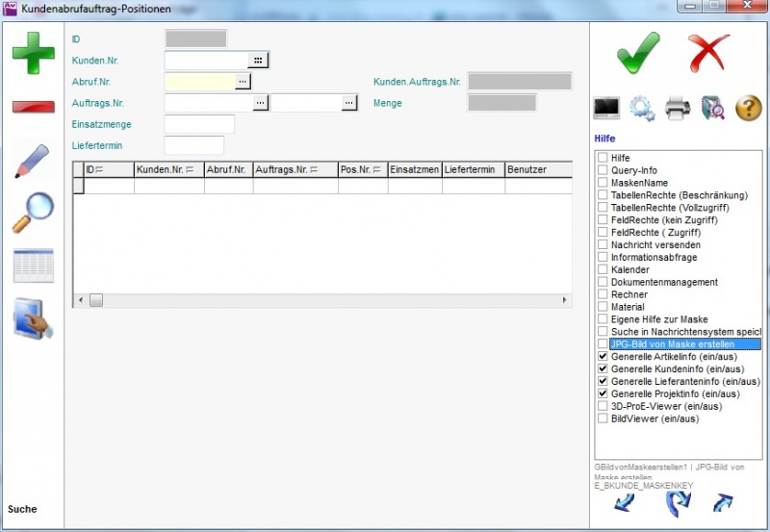Enable the Kalender checkbox

(603, 270)
